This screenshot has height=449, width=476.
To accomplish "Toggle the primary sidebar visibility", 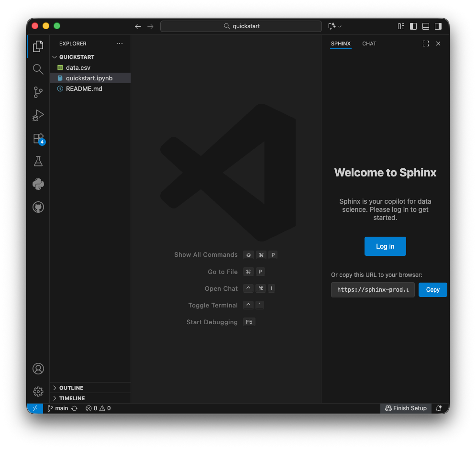I will 413,26.
